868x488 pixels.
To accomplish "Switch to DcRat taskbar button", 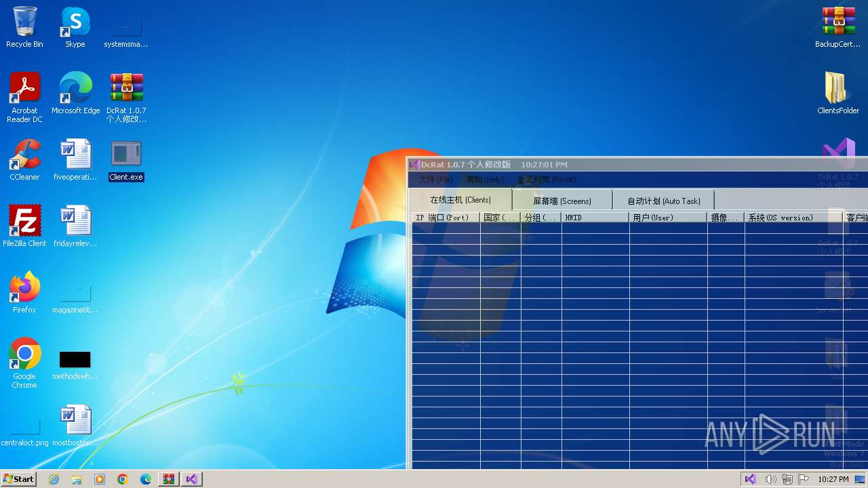I will (x=191, y=479).
